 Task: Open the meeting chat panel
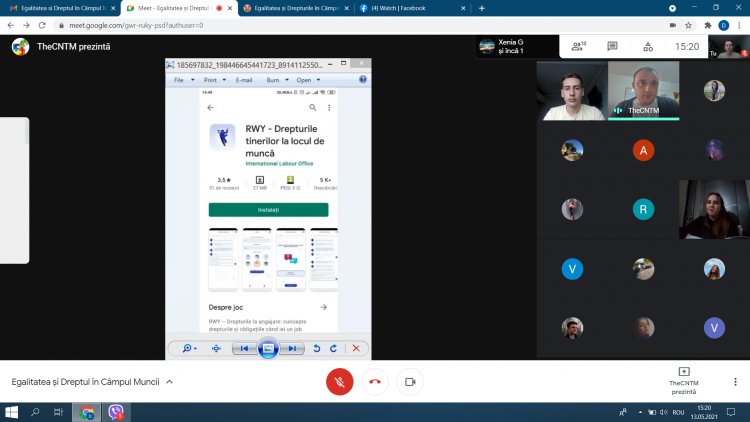612,46
